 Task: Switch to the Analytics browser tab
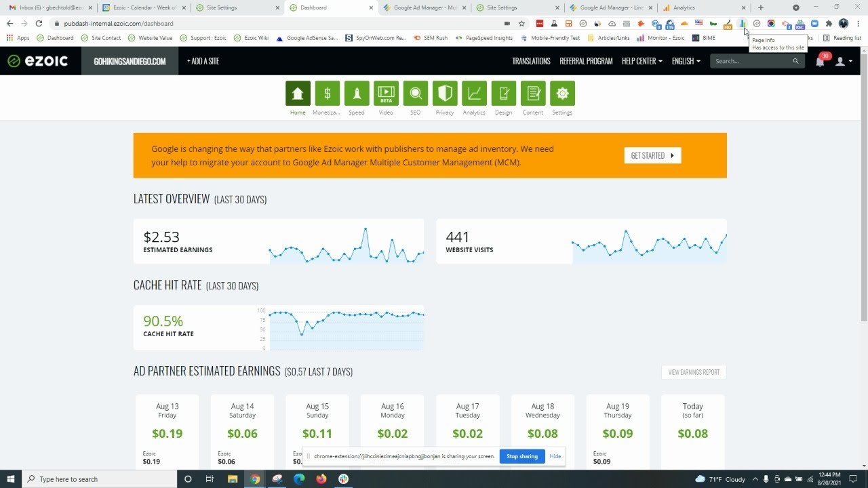point(705,7)
